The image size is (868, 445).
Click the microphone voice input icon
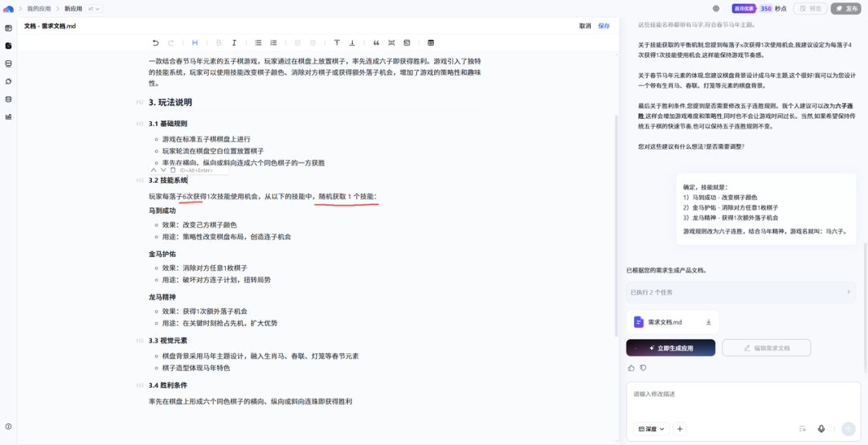click(x=821, y=428)
